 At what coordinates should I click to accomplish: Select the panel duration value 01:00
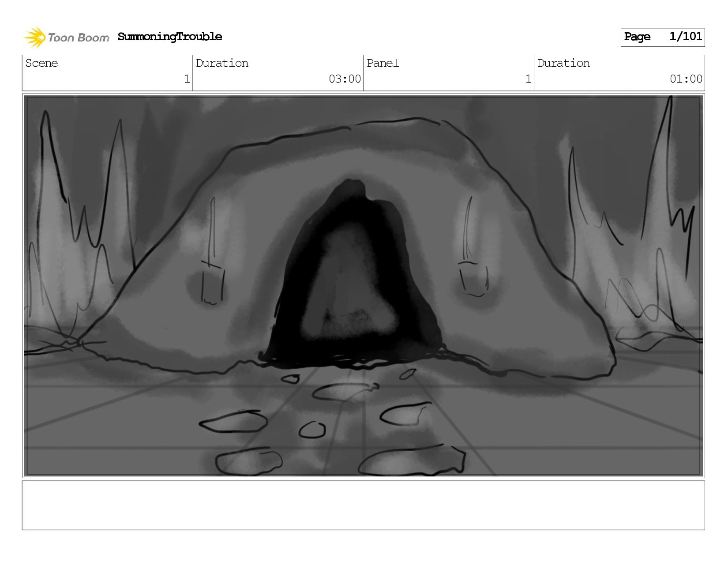[686, 79]
